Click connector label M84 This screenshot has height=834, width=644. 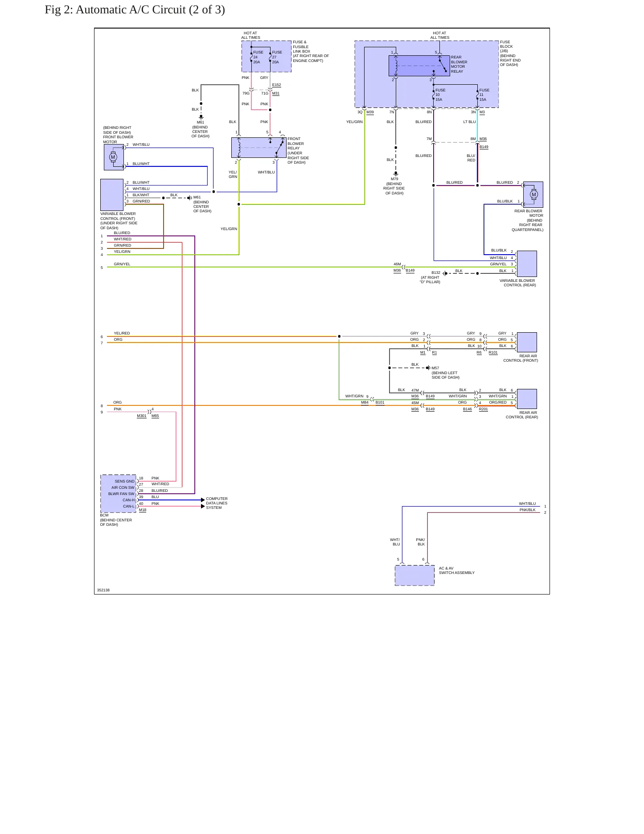point(365,402)
